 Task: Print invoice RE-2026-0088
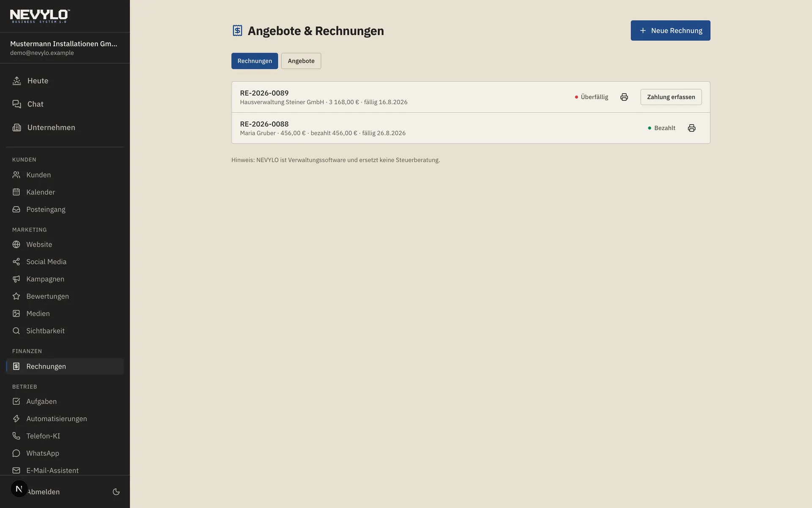692,128
